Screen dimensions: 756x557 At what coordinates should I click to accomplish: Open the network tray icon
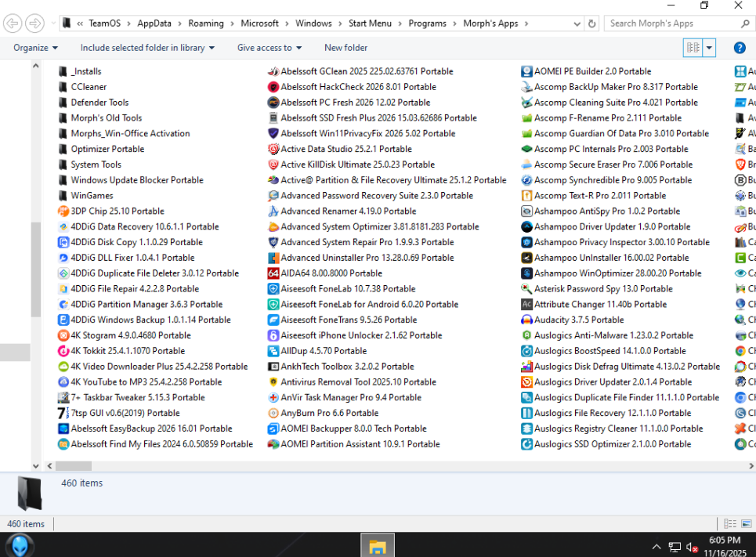[x=675, y=548]
